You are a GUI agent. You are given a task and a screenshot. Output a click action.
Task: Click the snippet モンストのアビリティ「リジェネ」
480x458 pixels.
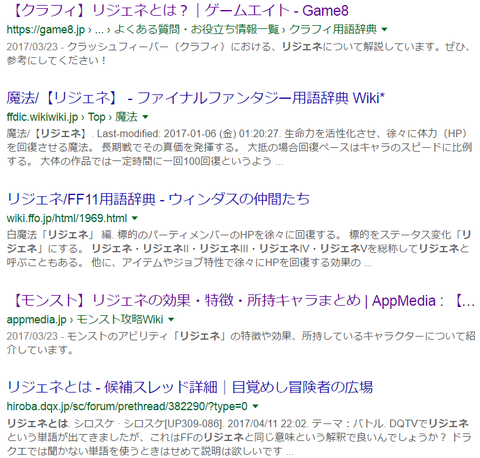241,343
